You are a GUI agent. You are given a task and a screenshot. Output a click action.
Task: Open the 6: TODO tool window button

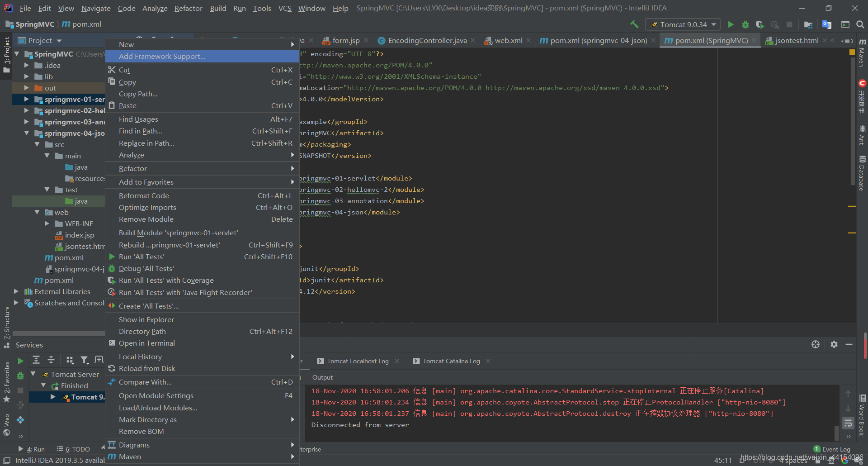73,449
